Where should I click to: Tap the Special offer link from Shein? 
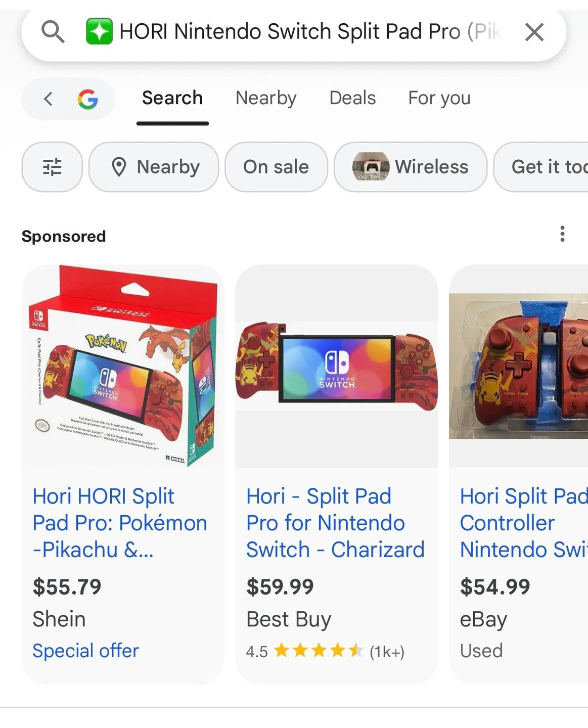coord(85,651)
